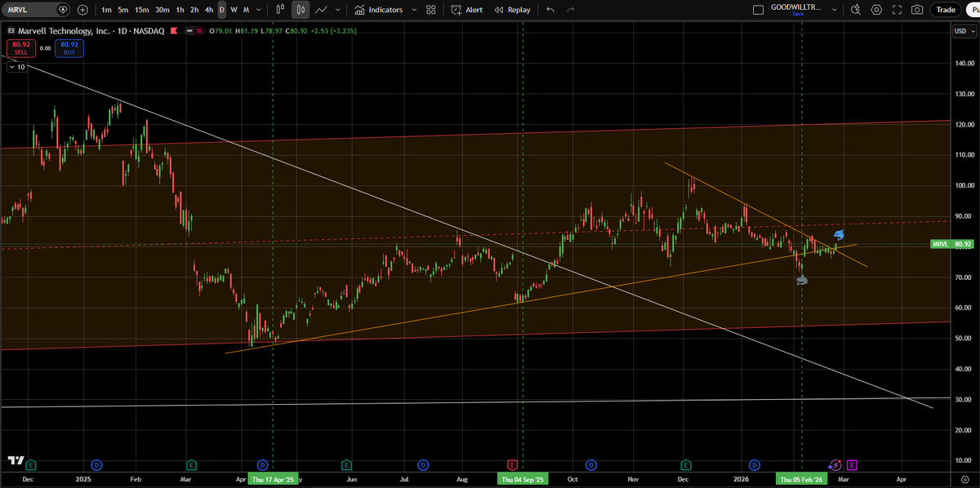The height and width of the screenshot is (488, 980).
Task: Add a symbol to compare with plus icon
Action: 82,10
